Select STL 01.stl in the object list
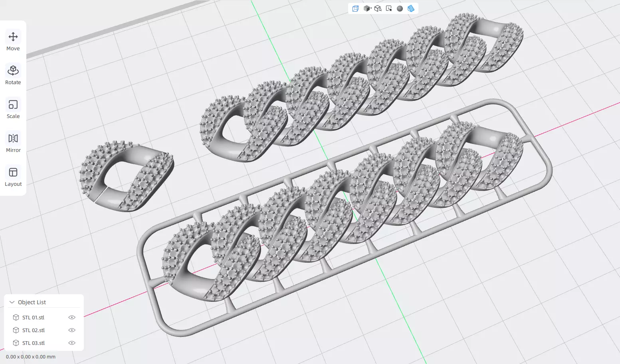 point(34,317)
